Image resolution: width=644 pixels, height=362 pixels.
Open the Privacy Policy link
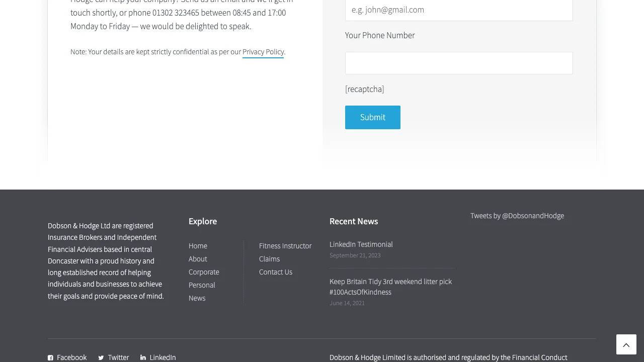pyautogui.click(x=263, y=52)
